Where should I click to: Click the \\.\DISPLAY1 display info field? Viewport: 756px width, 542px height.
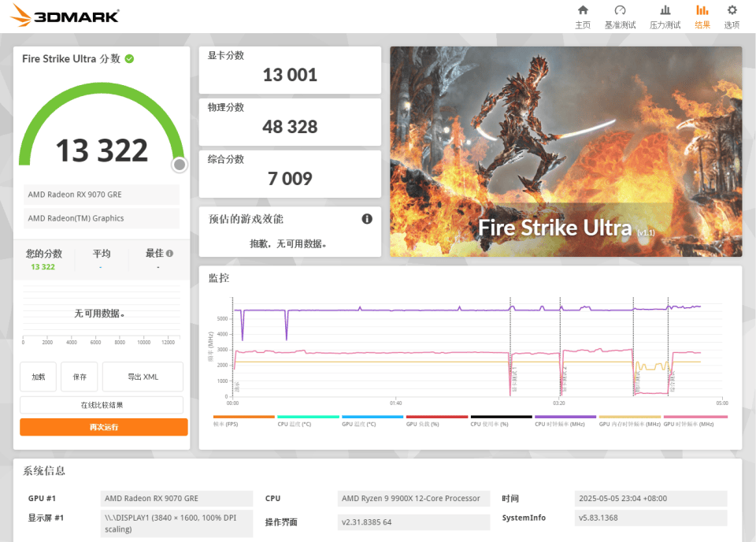point(176,523)
